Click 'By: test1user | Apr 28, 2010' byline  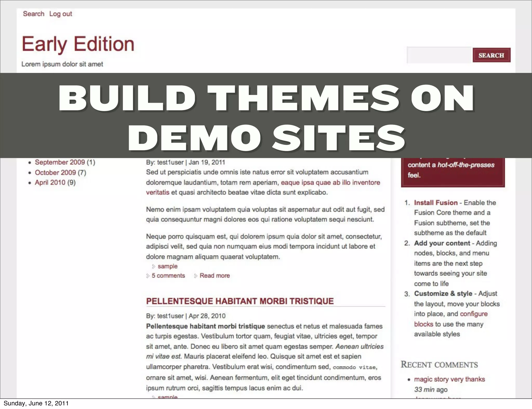[186, 316]
